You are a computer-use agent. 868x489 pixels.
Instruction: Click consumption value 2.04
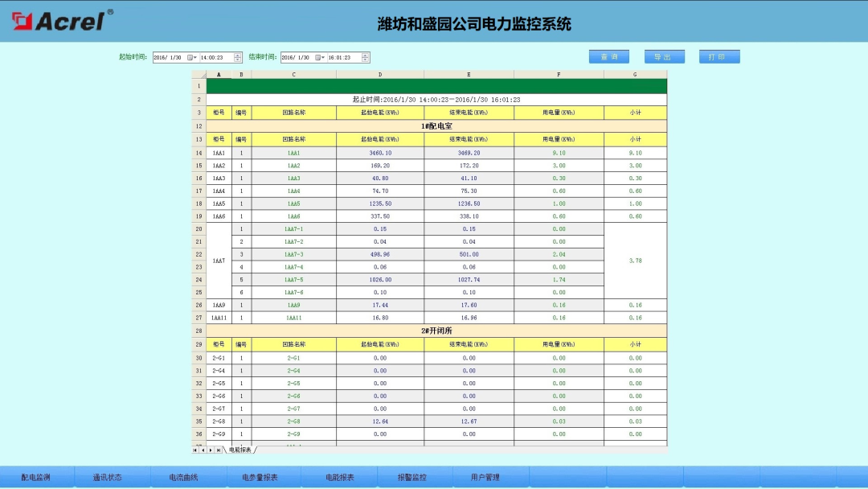(559, 255)
